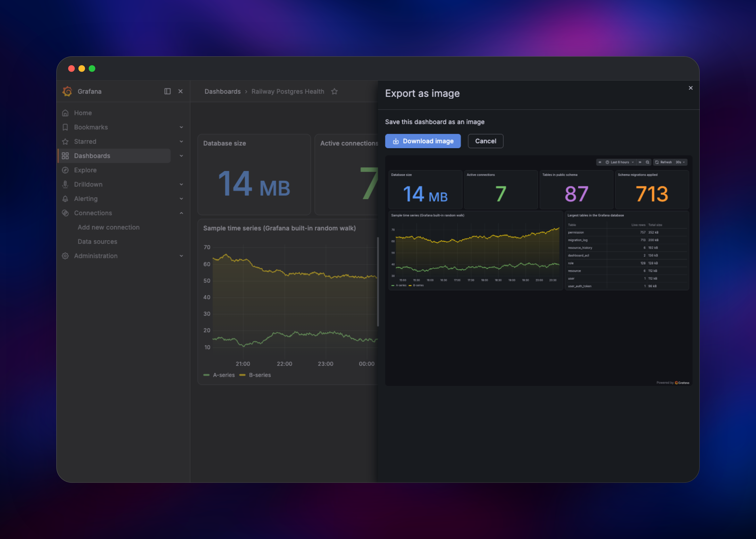
Task: Click the Dashboards breadcrumb link
Action: pos(222,91)
